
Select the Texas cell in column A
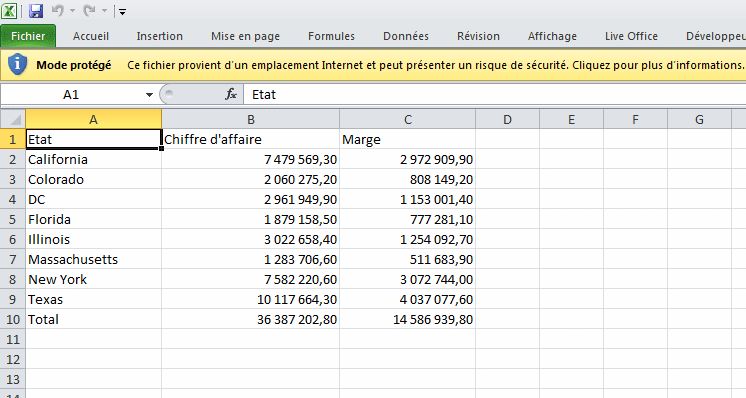[x=94, y=299]
